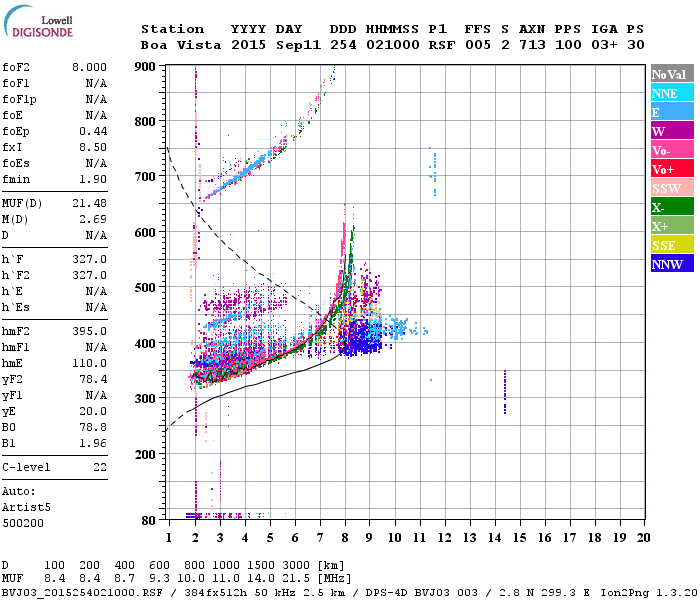The width and height of the screenshot is (700, 600).
Task: Click the RSF value under P1
Action: (x=442, y=45)
